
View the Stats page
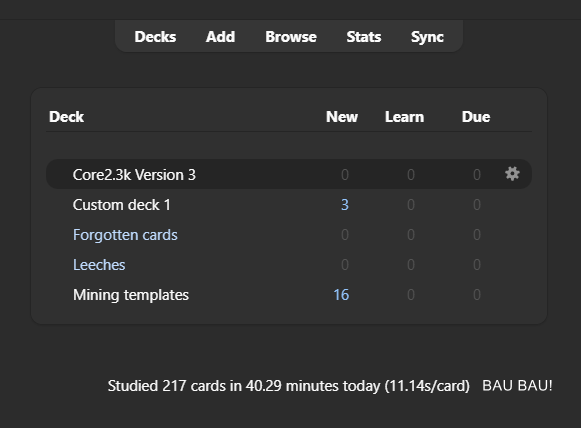click(364, 37)
